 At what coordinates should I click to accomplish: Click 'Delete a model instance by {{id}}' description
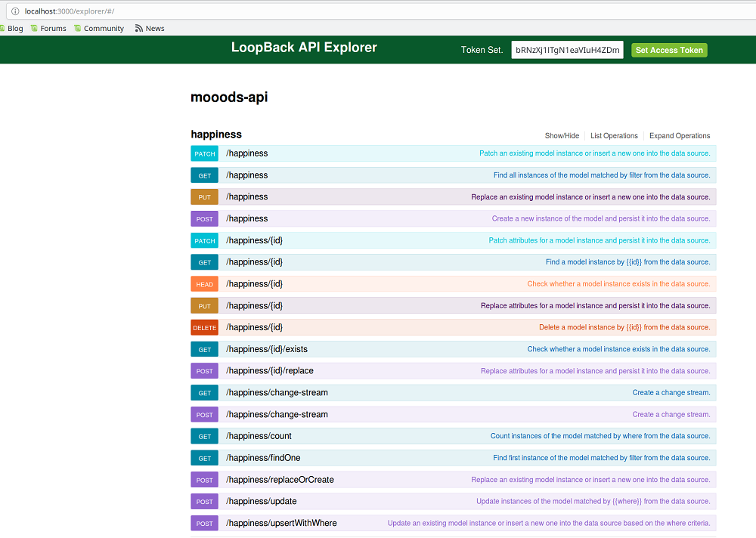coord(624,327)
